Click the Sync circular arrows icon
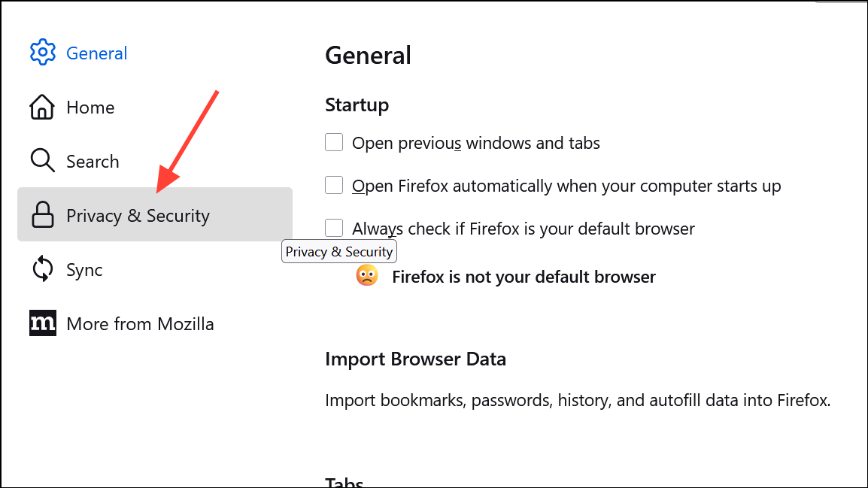 click(x=42, y=270)
